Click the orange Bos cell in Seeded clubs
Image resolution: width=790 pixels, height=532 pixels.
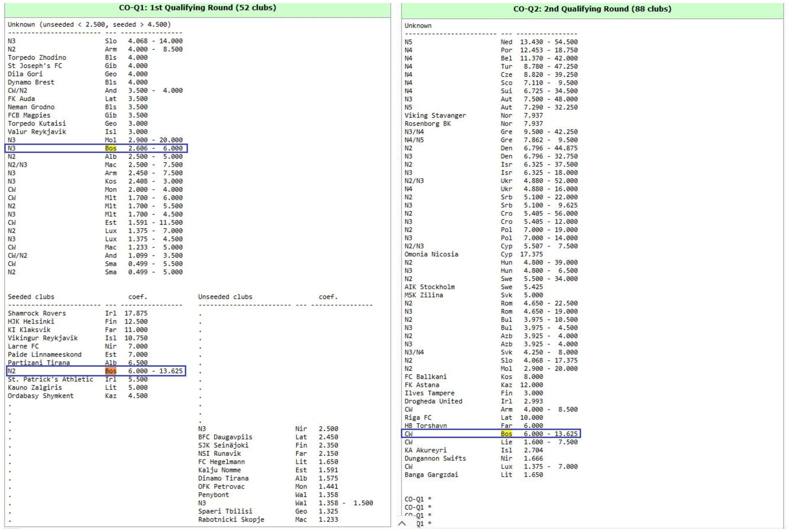click(111, 371)
